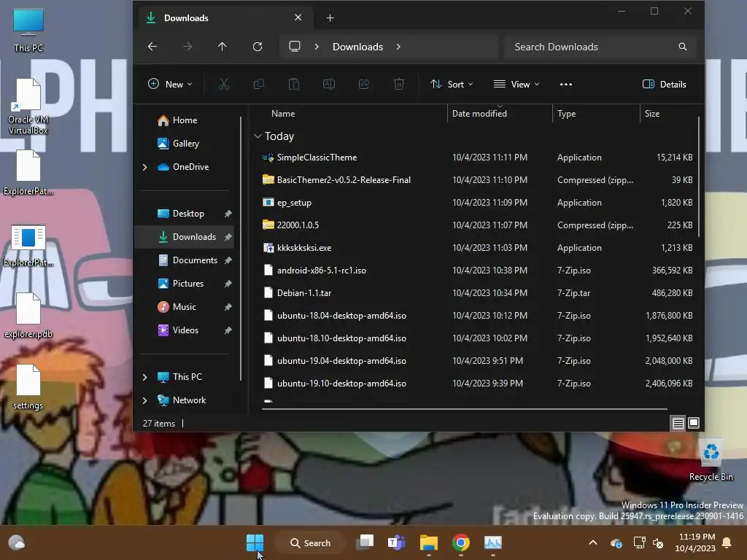Select kkkskksksi.exe file

pos(477,248)
